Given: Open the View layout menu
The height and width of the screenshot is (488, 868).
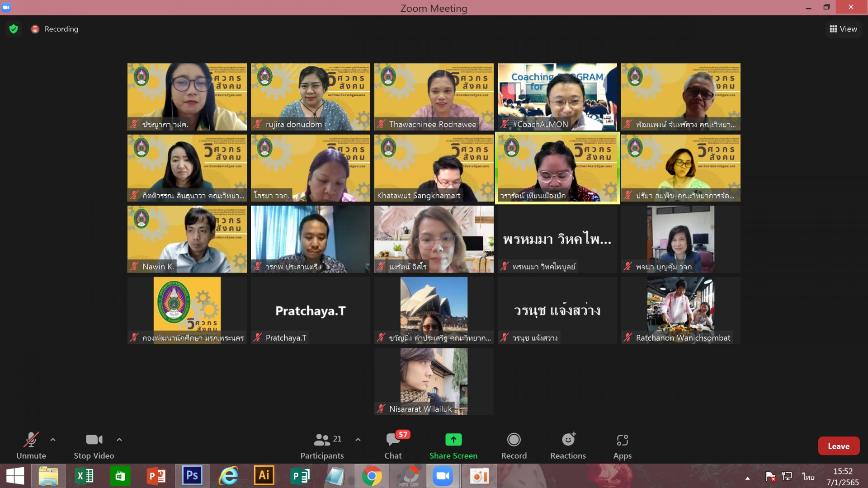Looking at the screenshot, I should click(x=843, y=29).
